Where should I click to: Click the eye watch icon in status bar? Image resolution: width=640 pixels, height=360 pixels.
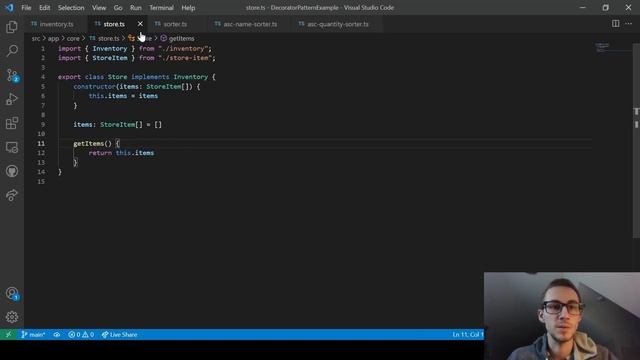[x=57, y=334]
